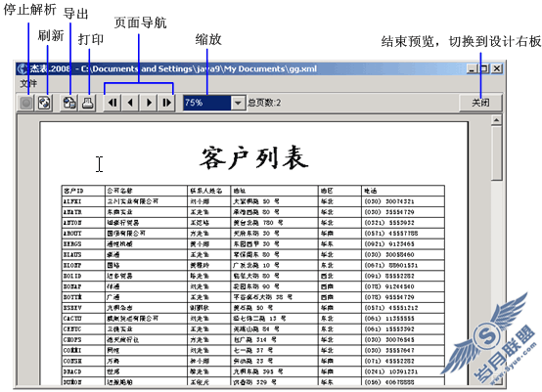
Task: Click the vertical scrollbar up arrow
Action: tap(497, 120)
